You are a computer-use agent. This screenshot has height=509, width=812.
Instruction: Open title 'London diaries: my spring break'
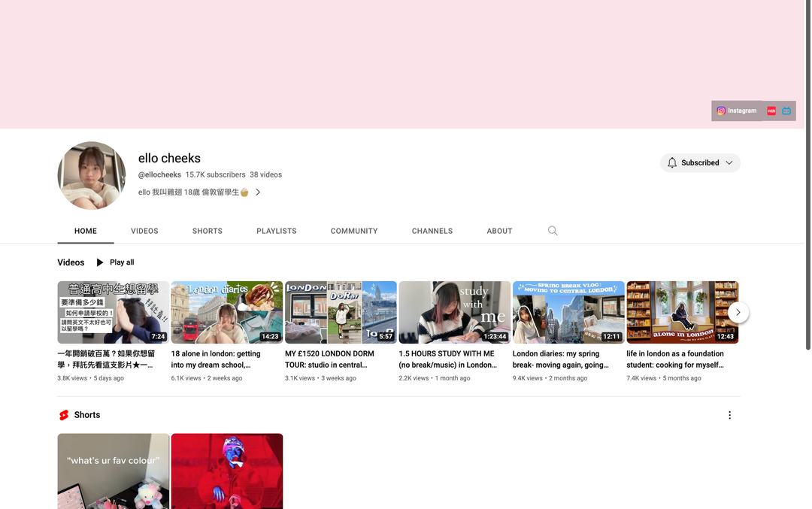(x=561, y=359)
